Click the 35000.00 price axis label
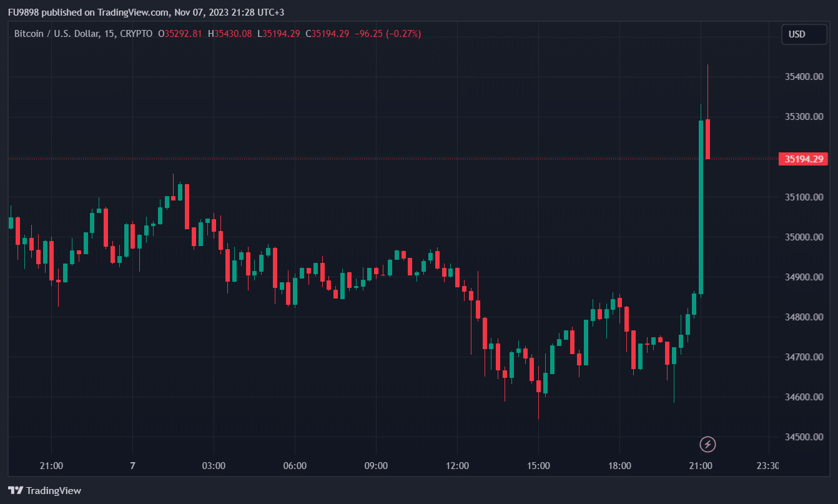838x504 pixels. pyautogui.click(x=804, y=237)
